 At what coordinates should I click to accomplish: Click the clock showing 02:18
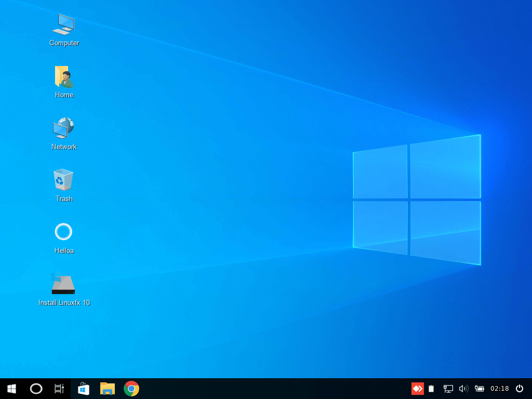pyautogui.click(x=499, y=388)
